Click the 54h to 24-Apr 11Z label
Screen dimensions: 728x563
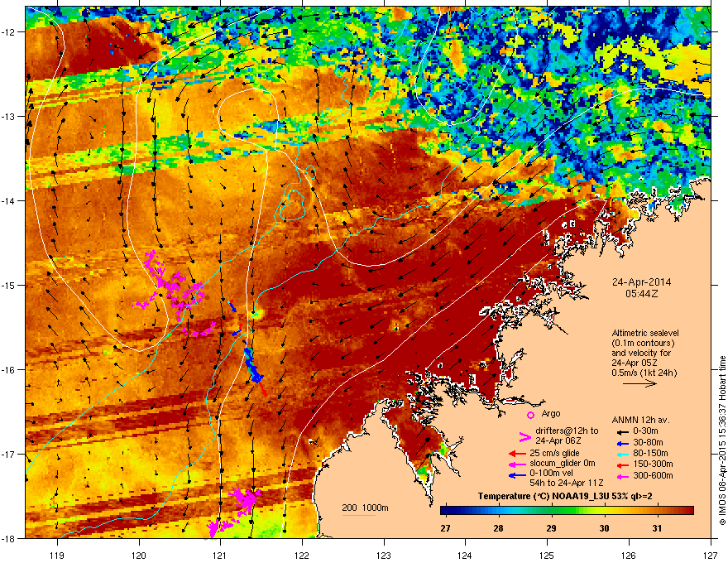click(x=567, y=483)
